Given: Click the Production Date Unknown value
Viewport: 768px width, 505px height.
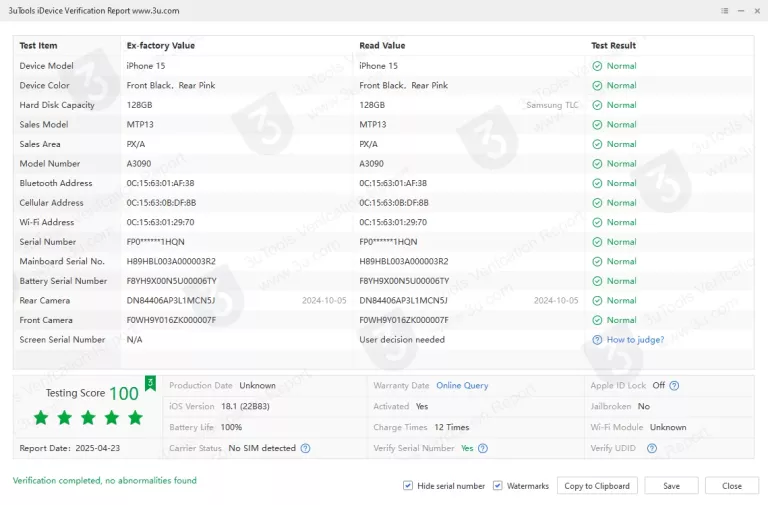Looking at the screenshot, I should [258, 386].
